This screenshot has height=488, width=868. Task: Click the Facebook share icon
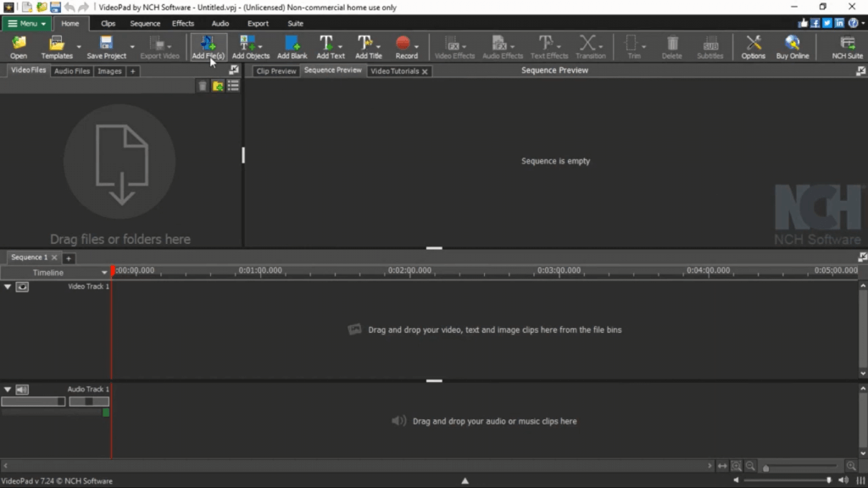click(815, 23)
